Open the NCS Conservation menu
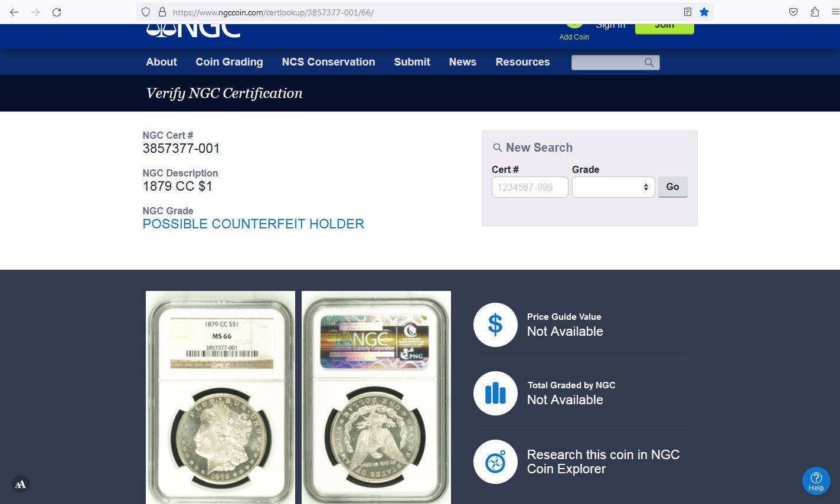This screenshot has width=840, height=504. (328, 62)
